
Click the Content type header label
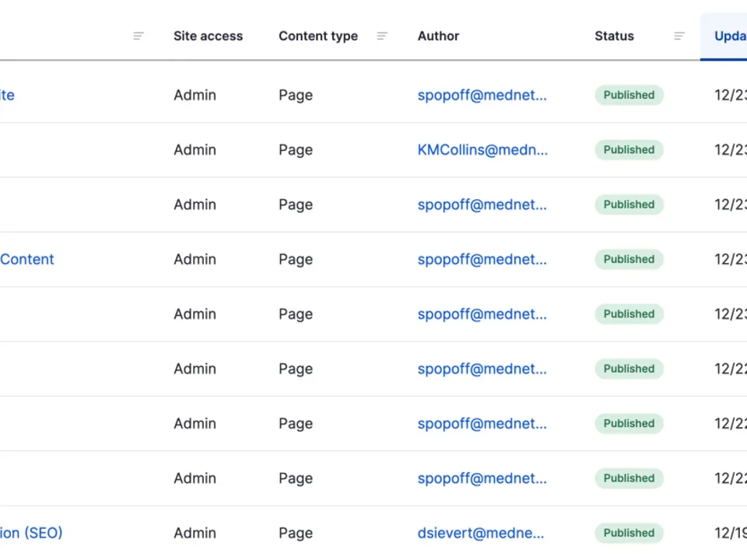coord(318,36)
